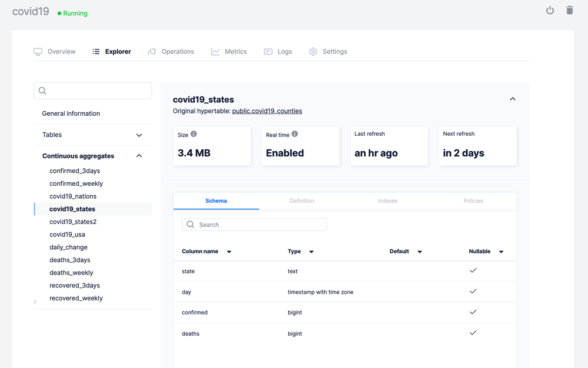Viewport: 588px width, 368px height.
Task: Collapse the covid19_states details panel
Action: point(512,99)
